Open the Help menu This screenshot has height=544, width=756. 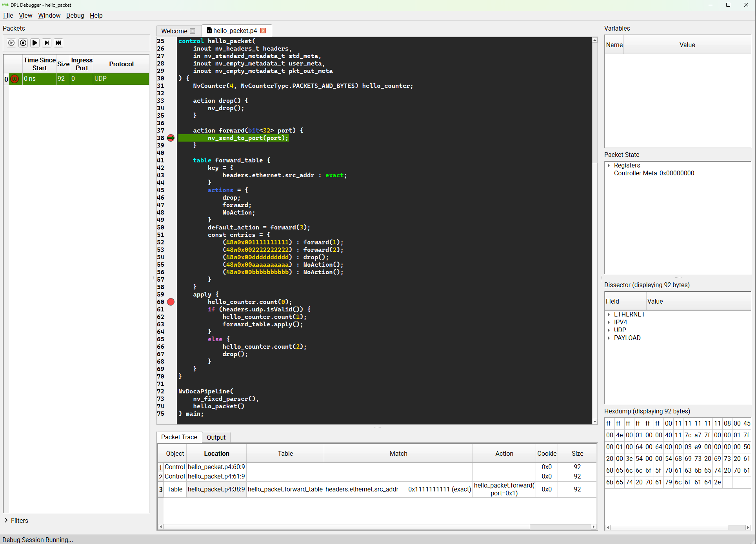[x=96, y=15]
